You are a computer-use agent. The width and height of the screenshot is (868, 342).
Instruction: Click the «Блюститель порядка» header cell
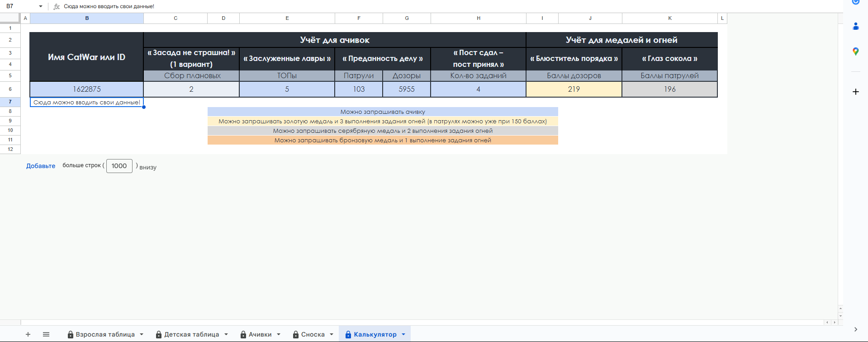tap(574, 59)
